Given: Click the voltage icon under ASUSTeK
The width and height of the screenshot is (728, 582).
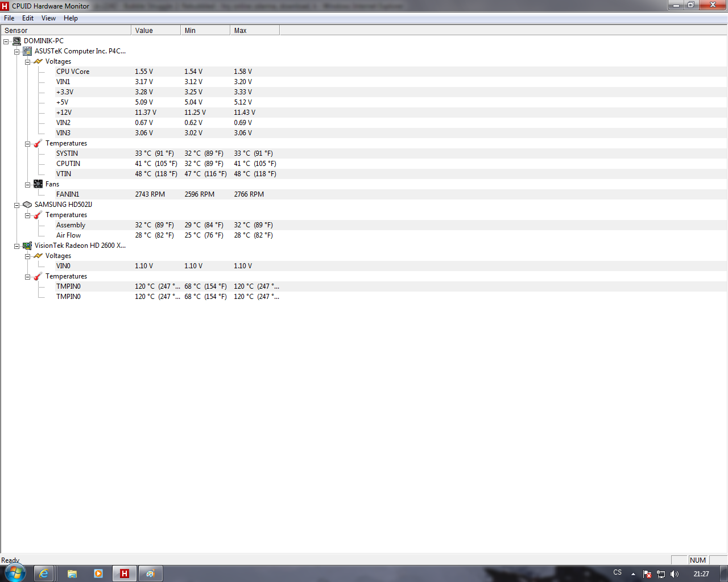Looking at the screenshot, I should click(x=38, y=61).
